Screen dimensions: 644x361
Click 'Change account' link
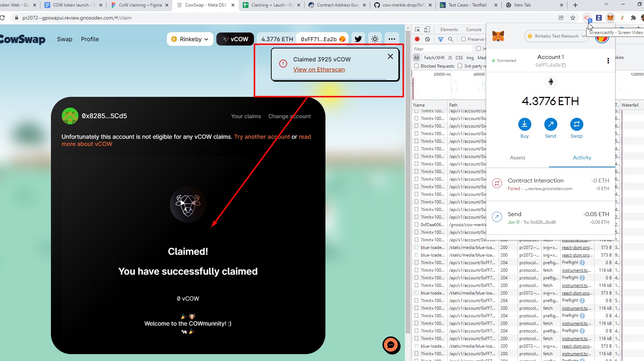coord(289,116)
